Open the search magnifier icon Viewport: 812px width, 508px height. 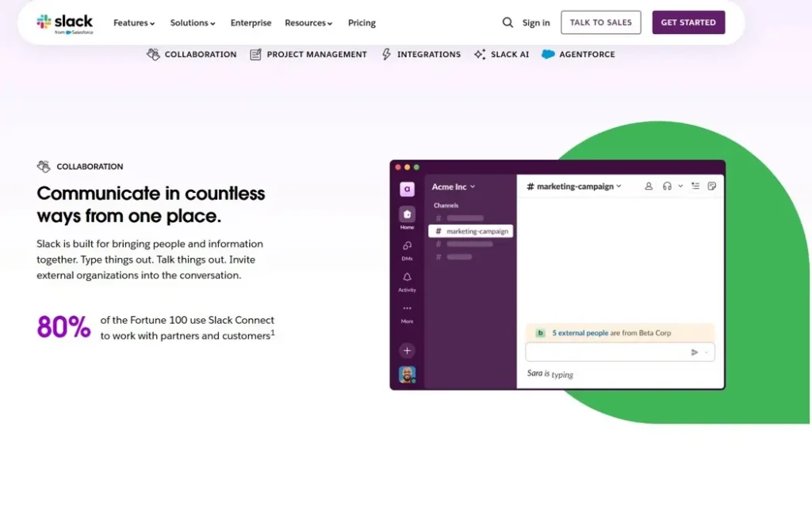(507, 22)
